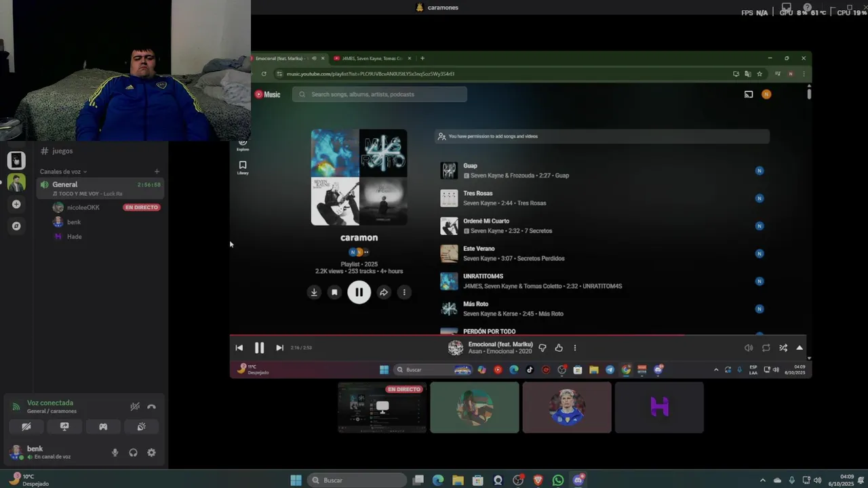Turn on the camera in Discord
This screenshot has height=488, width=868.
(x=26, y=426)
